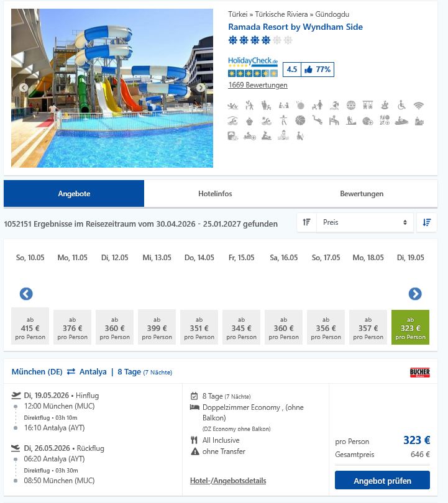Click the All Inclusive board text
Viewport: 448px width, 503px height.
point(221,440)
